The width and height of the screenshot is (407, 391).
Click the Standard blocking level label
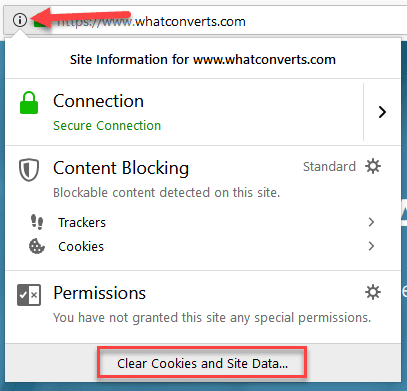pyautogui.click(x=329, y=166)
